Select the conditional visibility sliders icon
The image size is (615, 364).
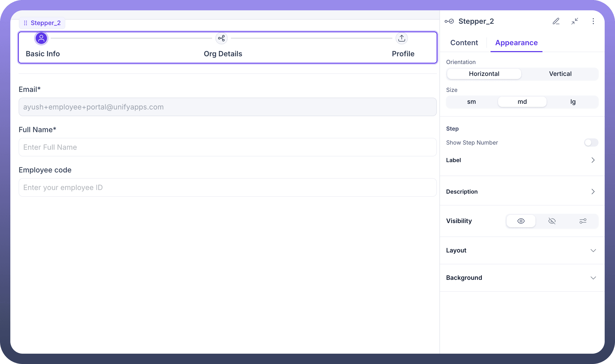point(583,221)
